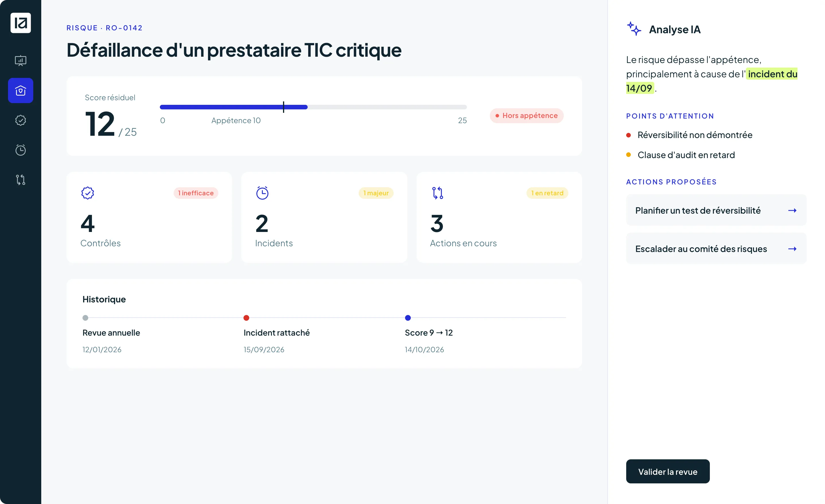Open the Actions en cours count 3
This screenshot has width=825, height=504.
437,224
